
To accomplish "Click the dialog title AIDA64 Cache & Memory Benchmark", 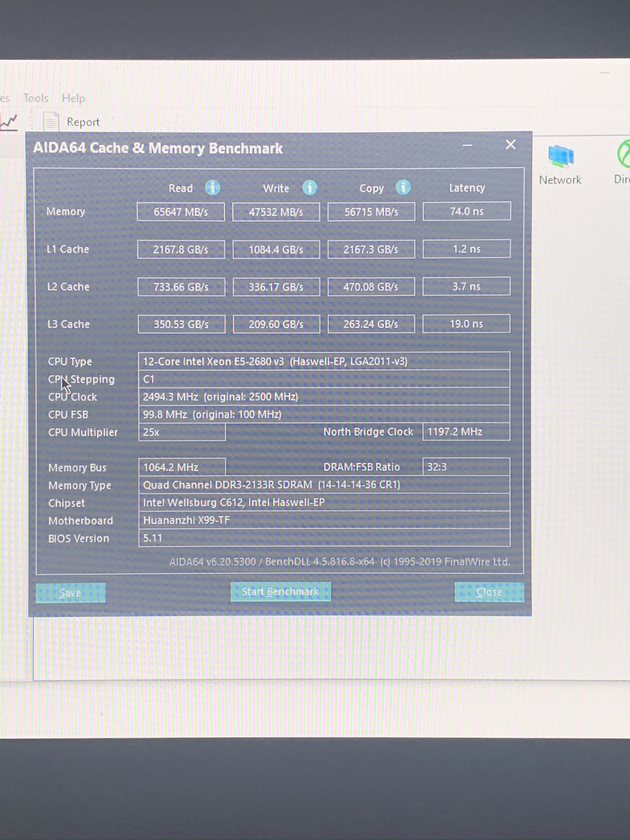I will tap(158, 148).
